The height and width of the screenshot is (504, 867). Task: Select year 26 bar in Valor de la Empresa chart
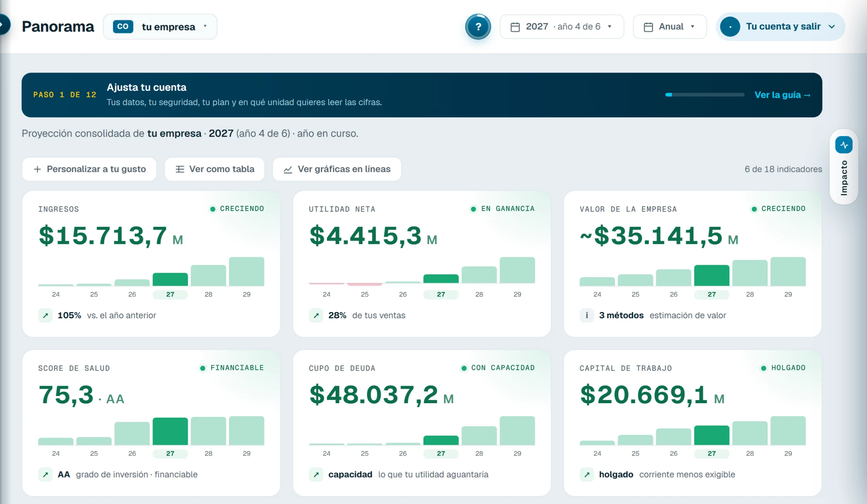pos(673,277)
